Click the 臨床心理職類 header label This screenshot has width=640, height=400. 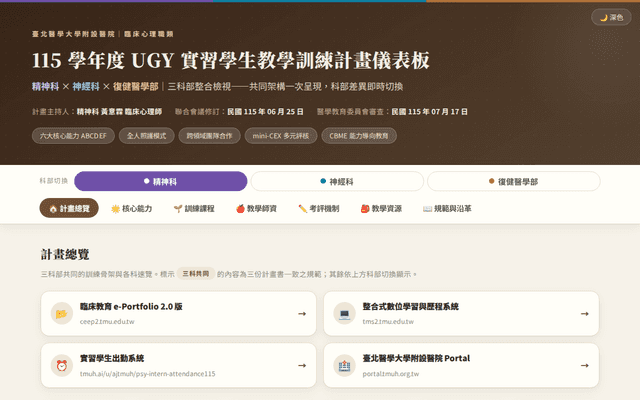pyautogui.click(x=149, y=34)
